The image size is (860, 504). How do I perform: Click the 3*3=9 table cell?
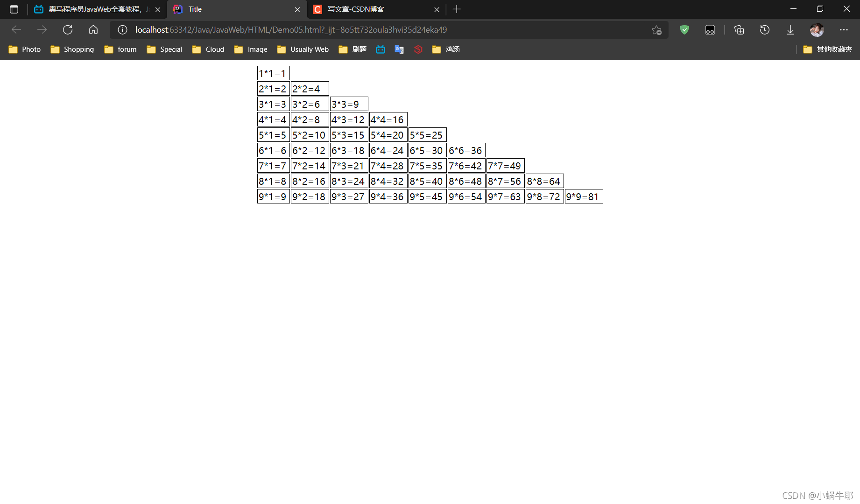[349, 104]
